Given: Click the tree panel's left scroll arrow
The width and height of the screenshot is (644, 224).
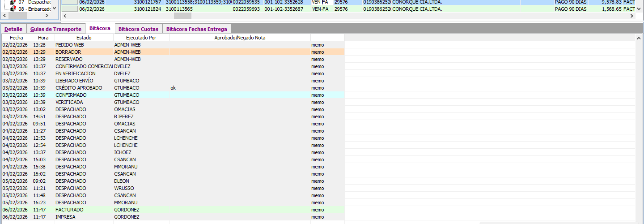Looking at the screenshot, I should pyautogui.click(x=5, y=16).
